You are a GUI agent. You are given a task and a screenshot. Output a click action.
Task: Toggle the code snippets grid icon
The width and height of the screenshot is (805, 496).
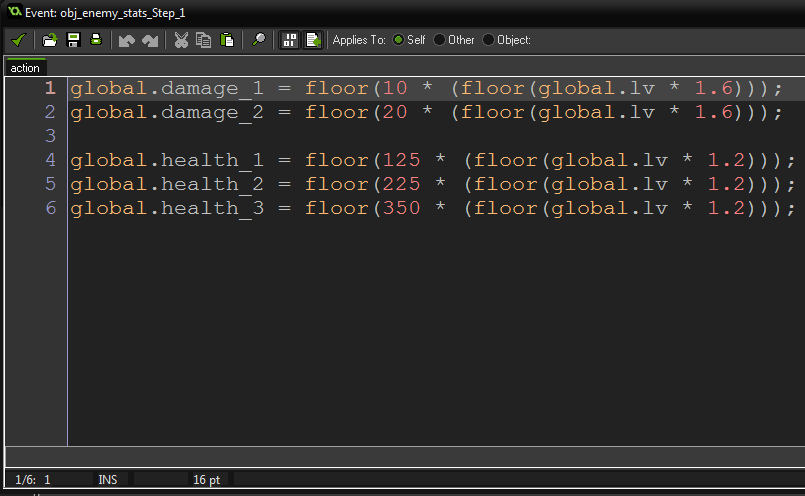[x=290, y=40]
